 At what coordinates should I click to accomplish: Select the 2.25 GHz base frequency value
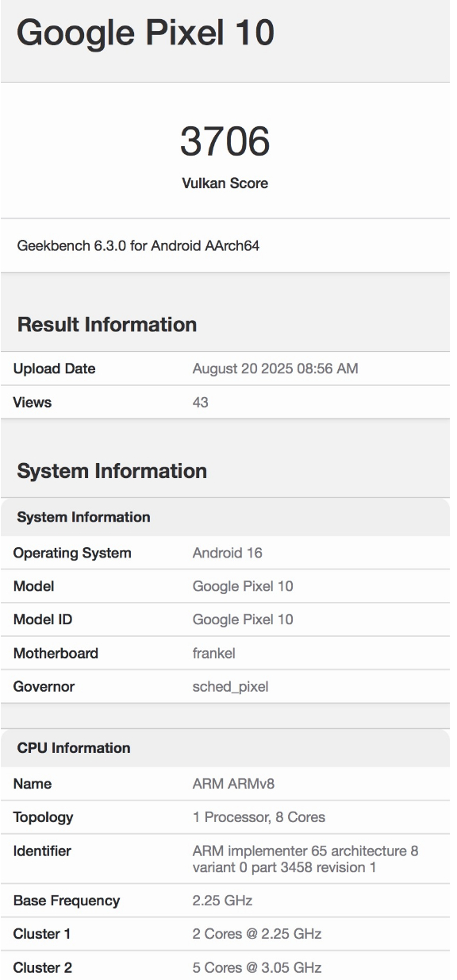click(223, 901)
